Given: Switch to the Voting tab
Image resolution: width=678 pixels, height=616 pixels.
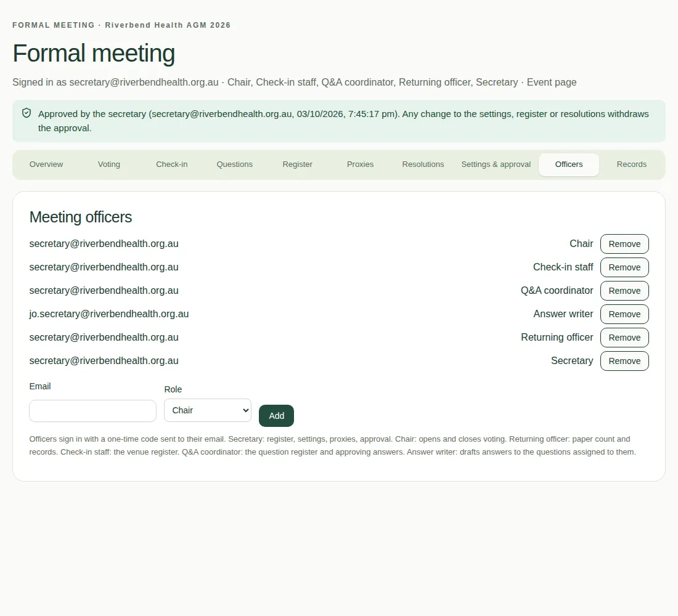Looking at the screenshot, I should point(109,164).
